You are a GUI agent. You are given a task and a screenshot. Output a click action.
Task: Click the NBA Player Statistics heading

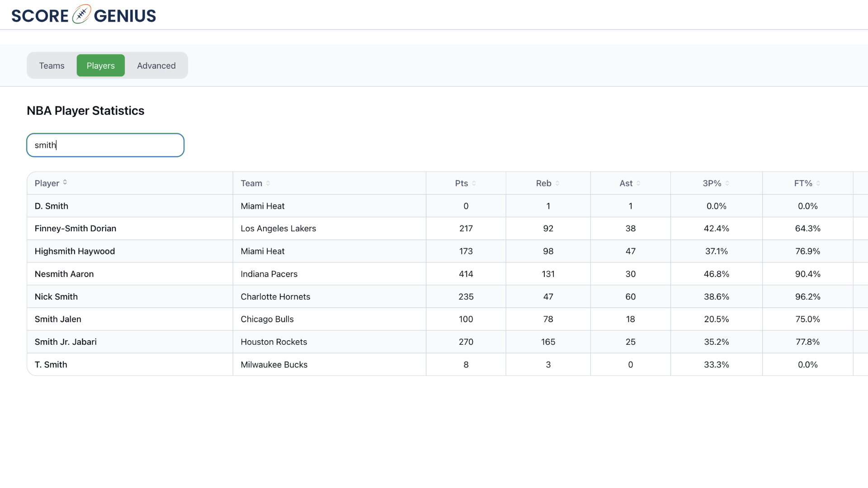pos(85,110)
